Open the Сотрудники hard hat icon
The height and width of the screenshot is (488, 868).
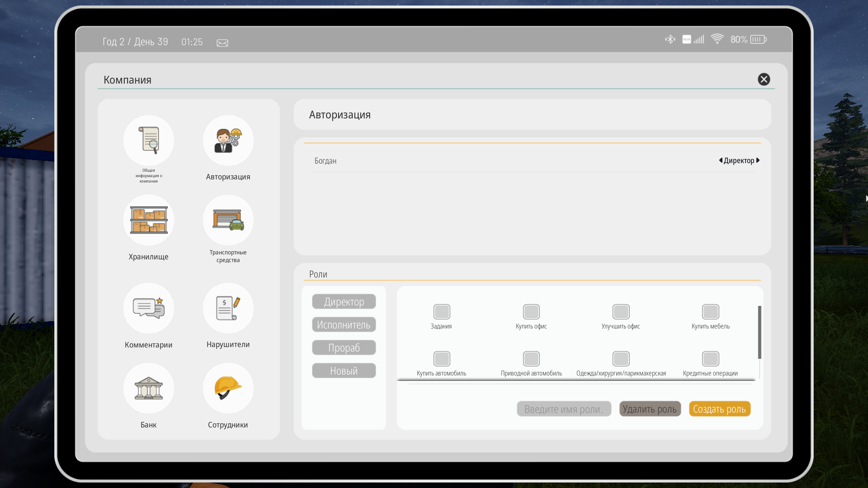[228, 388]
